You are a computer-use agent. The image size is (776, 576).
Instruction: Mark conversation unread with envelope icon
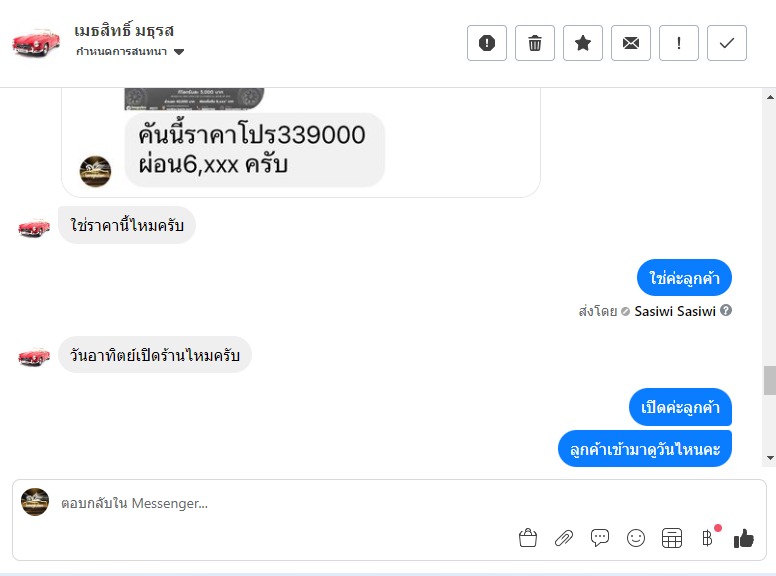pos(631,43)
